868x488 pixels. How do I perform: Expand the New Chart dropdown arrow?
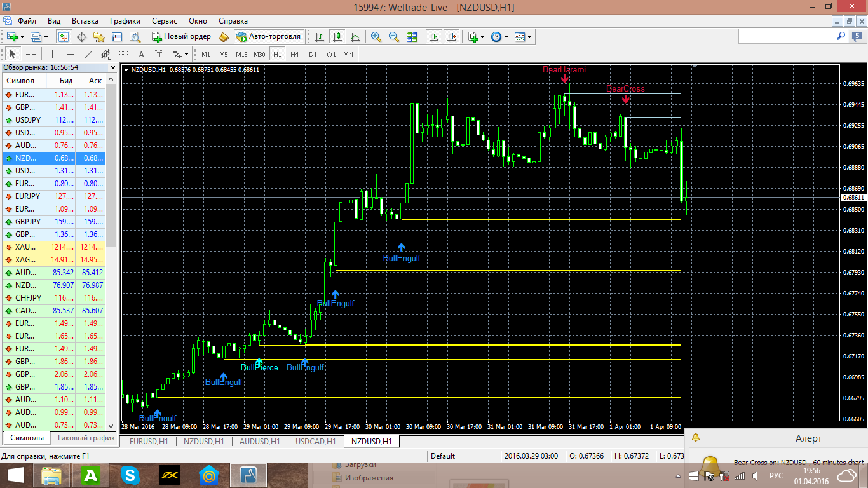click(23, 37)
